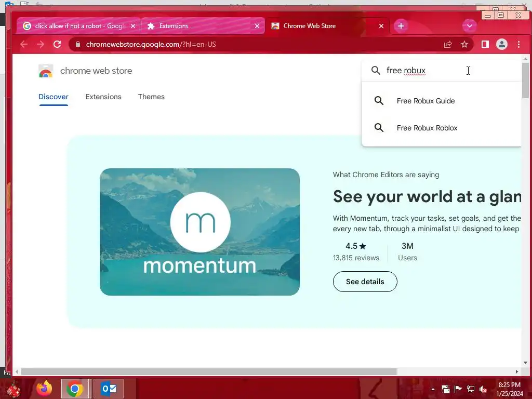This screenshot has width=532, height=399.
Task: Go forward to the next page
Action: (x=41, y=45)
